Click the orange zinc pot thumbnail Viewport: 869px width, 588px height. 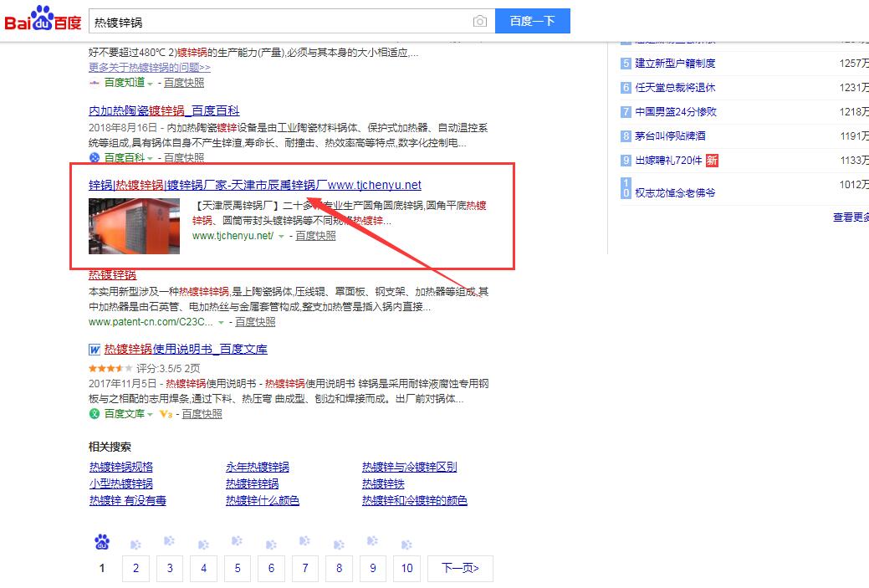pos(134,226)
